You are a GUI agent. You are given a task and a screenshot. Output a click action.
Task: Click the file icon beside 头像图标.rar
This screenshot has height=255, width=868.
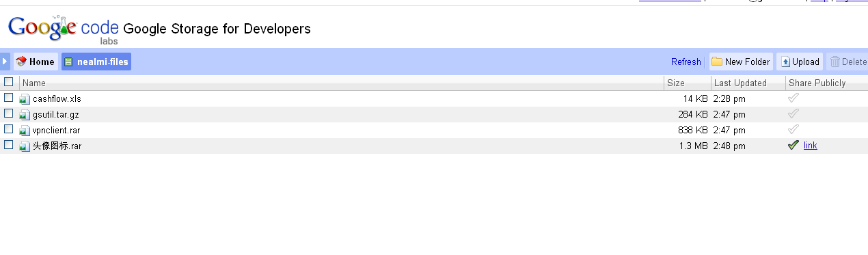pyautogui.click(x=25, y=146)
